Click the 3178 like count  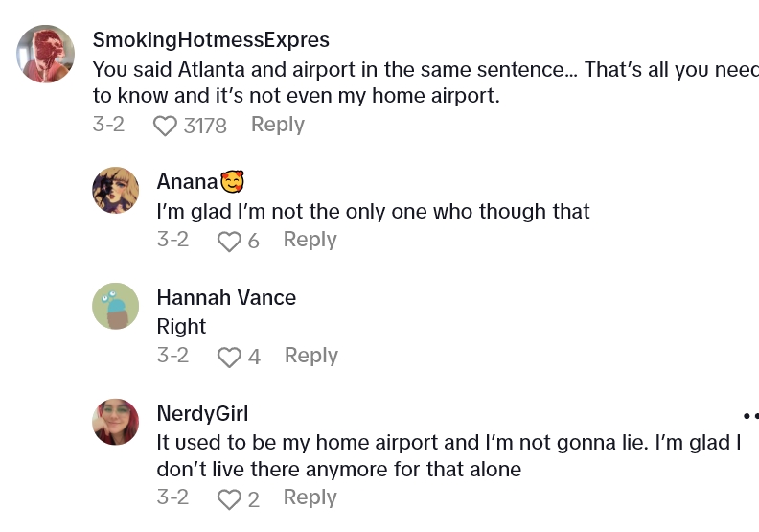205,126
